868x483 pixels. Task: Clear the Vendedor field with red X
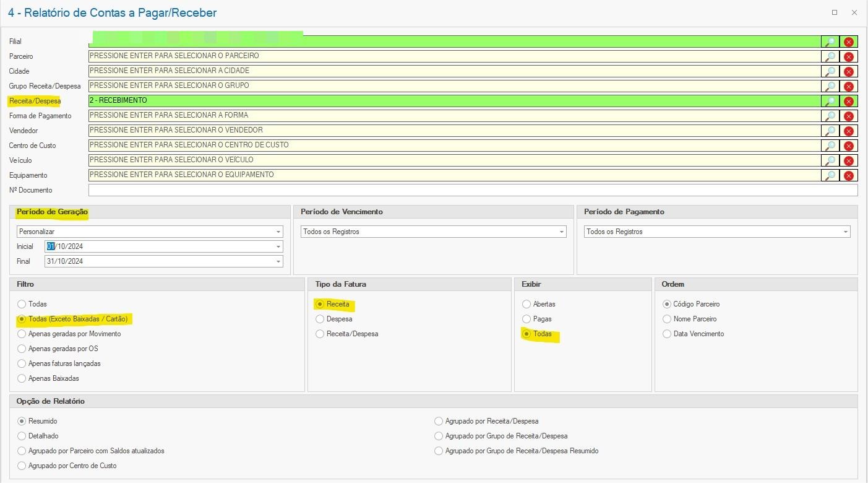click(x=849, y=131)
